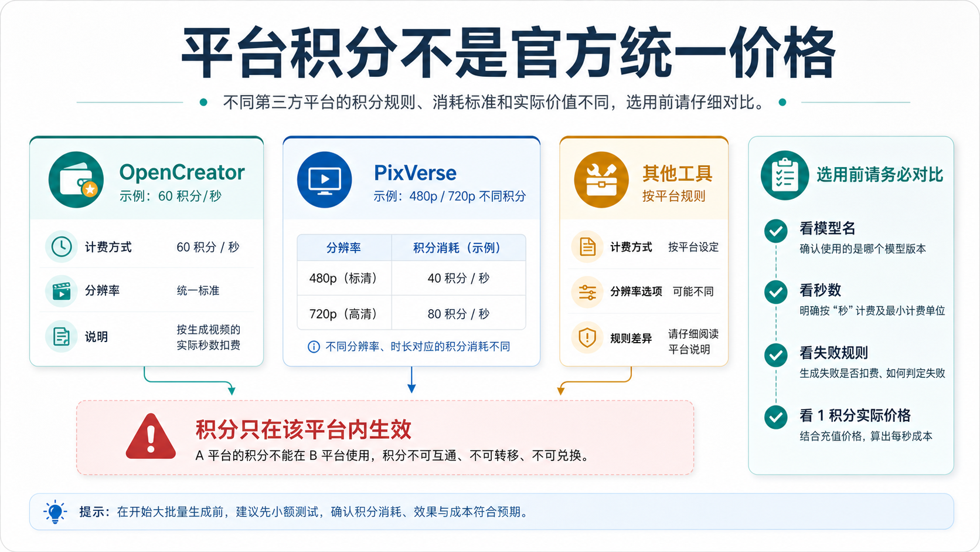Click the check mark next to 看失败规则
Screen dimensions: 980x552
point(776,354)
